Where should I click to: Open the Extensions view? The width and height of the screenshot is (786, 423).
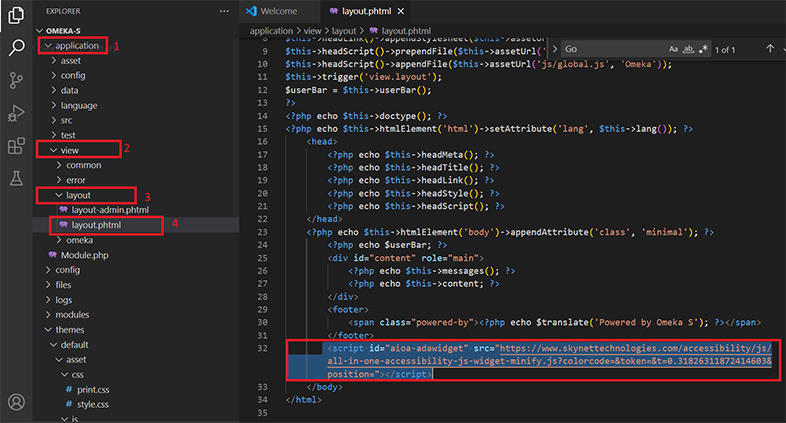(x=16, y=146)
